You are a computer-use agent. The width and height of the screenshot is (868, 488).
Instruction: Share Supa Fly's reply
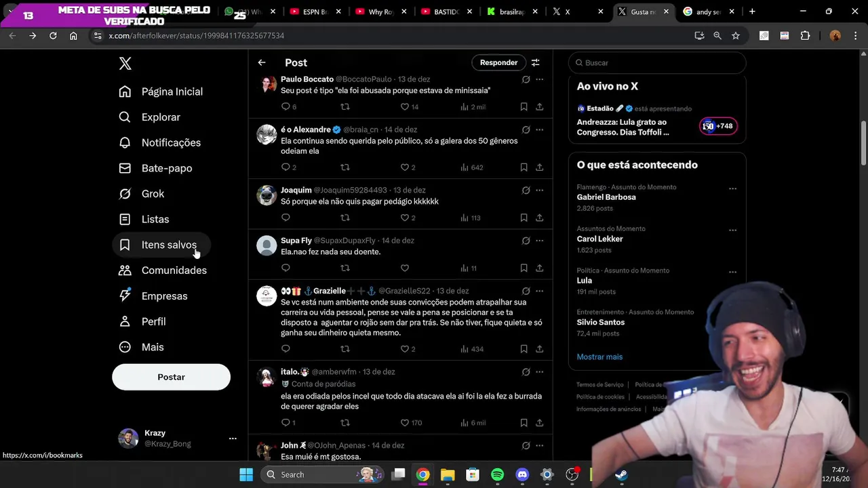coord(539,268)
